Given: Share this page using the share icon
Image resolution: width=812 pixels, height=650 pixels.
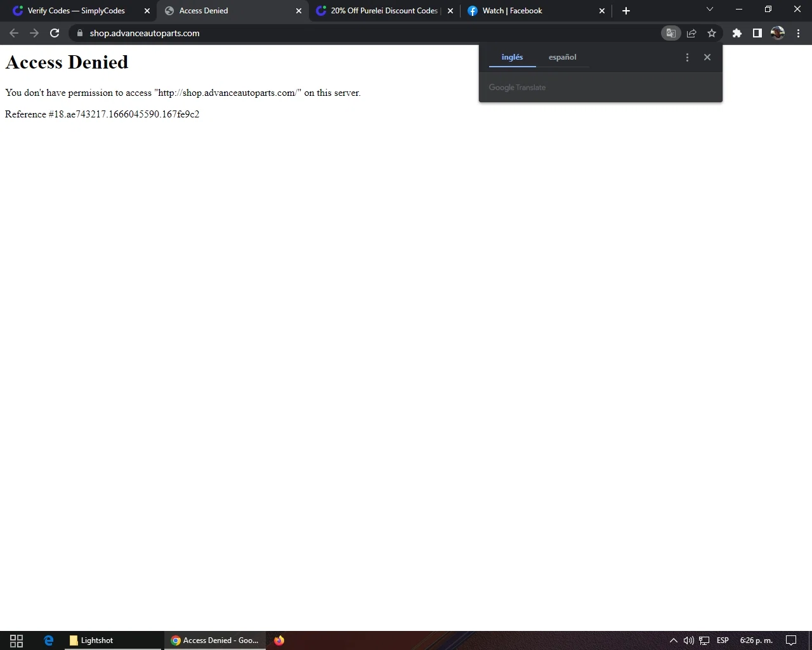Looking at the screenshot, I should pos(691,33).
